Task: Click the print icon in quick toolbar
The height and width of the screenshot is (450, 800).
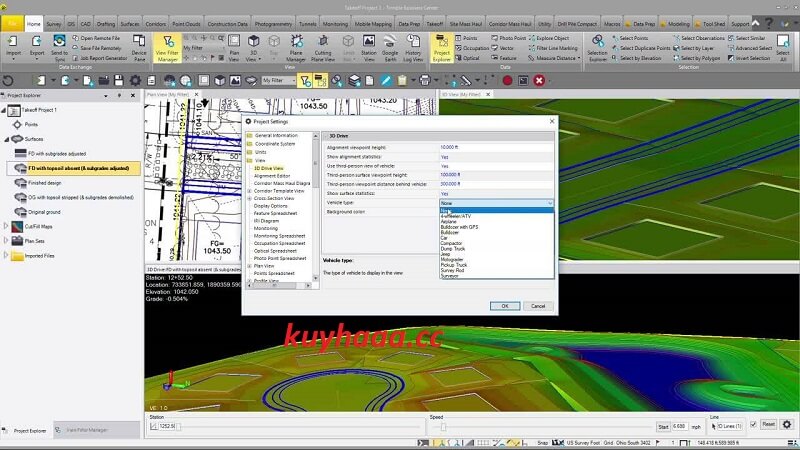Action: click(424, 80)
